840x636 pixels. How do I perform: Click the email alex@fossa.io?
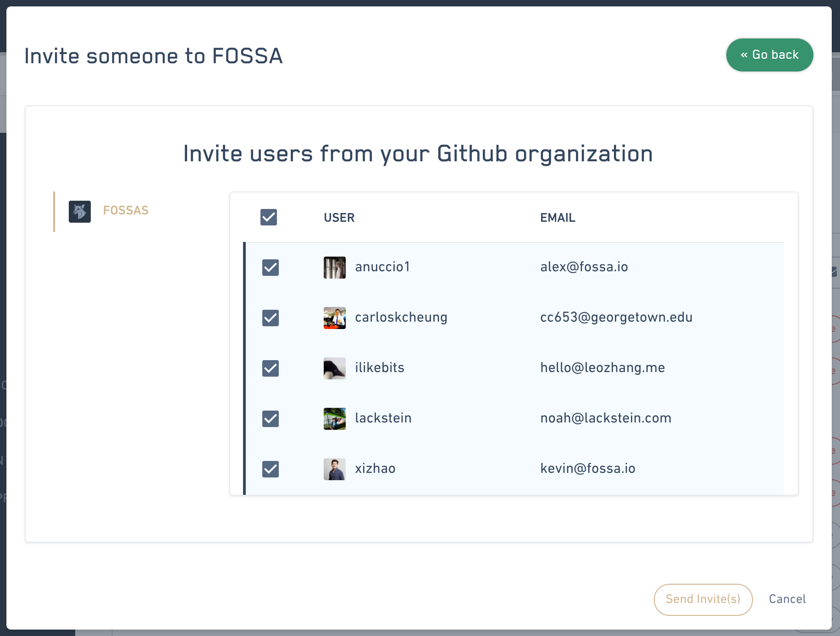[x=584, y=267]
